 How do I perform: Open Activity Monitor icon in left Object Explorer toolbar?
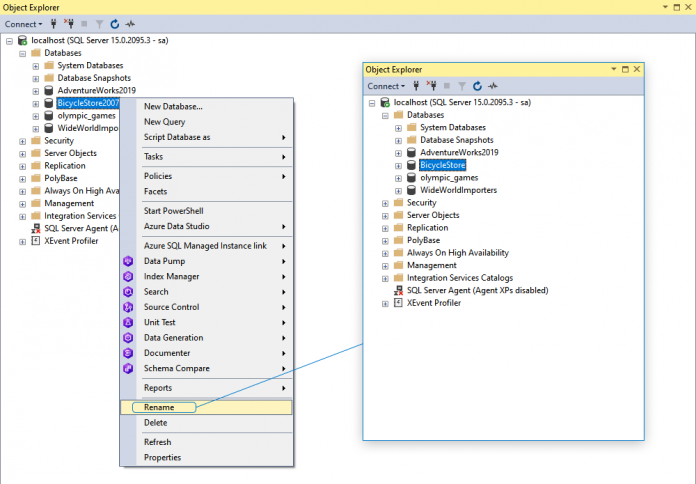(130, 24)
